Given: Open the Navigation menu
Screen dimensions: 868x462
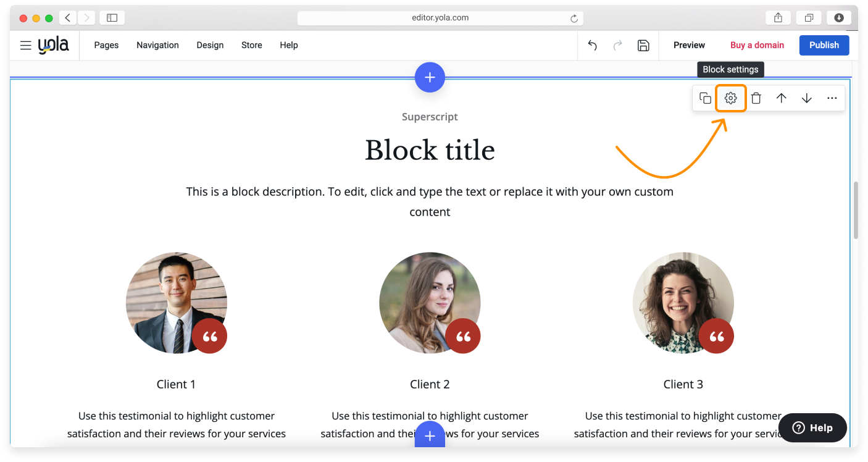Looking at the screenshot, I should tap(157, 45).
